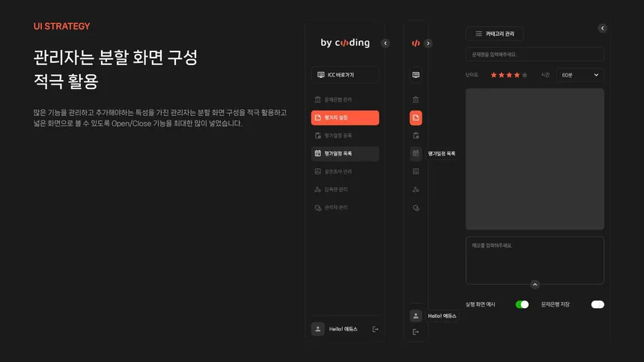Open 평가일정 등록 menu item
This screenshot has height=362, width=644.
345,135
